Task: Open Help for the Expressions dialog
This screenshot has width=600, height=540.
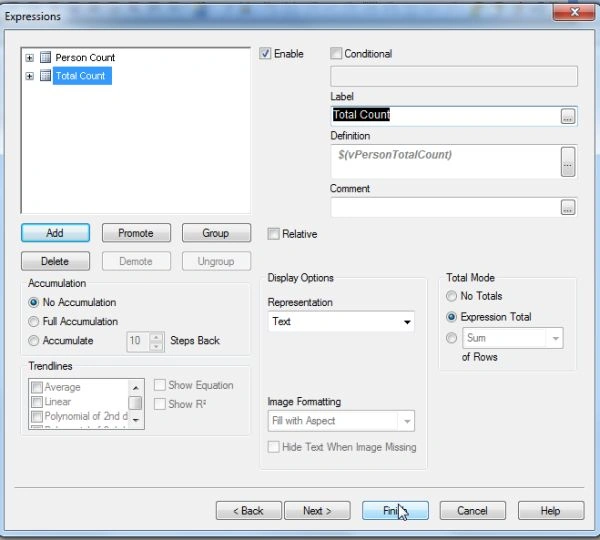Action: click(x=551, y=511)
